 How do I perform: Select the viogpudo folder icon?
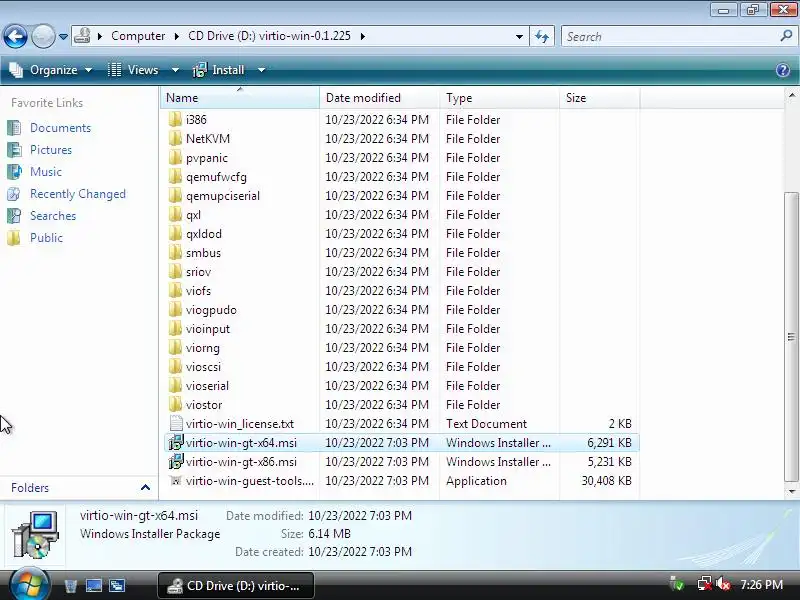click(175, 310)
